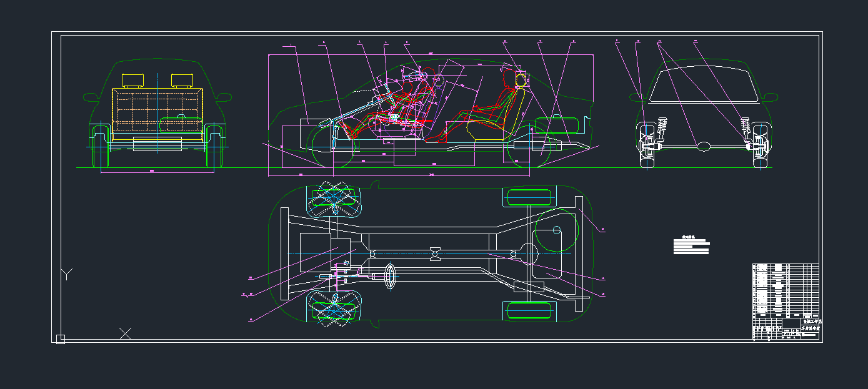The height and width of the screenshot is (389, 868).
Task: Select the rear passenger manikin head in side view
Action: [x=509, y=77]
